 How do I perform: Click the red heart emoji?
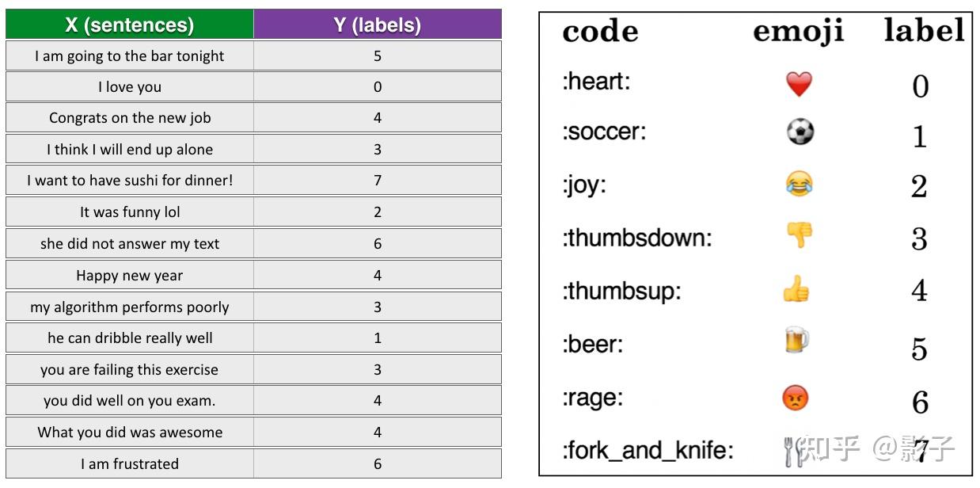(x=799, y=83)
